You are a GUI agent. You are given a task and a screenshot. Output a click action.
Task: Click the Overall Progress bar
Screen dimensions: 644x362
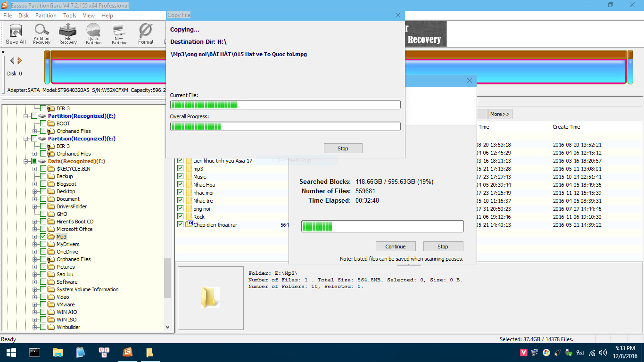[x=285, y=126]
